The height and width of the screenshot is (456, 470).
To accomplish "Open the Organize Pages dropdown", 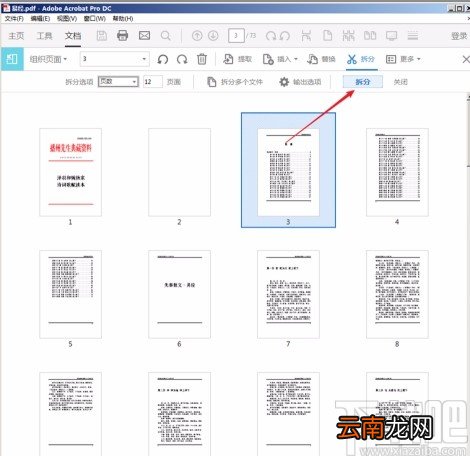I will click(48, 59).
